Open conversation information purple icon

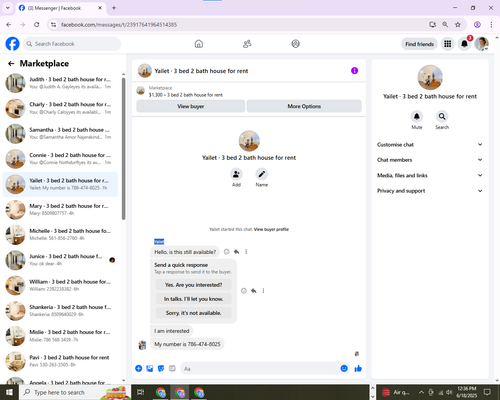point(354,71)
